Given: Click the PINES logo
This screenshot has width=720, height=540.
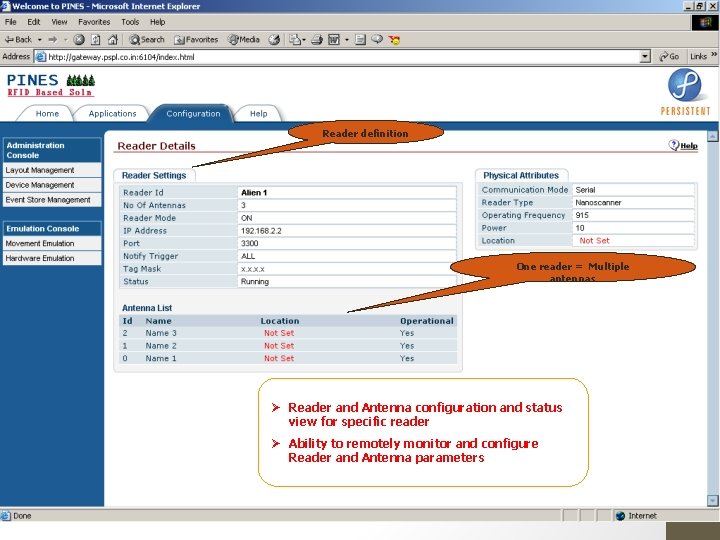Looking at the screenshot, I should click(x=51, y=85).
